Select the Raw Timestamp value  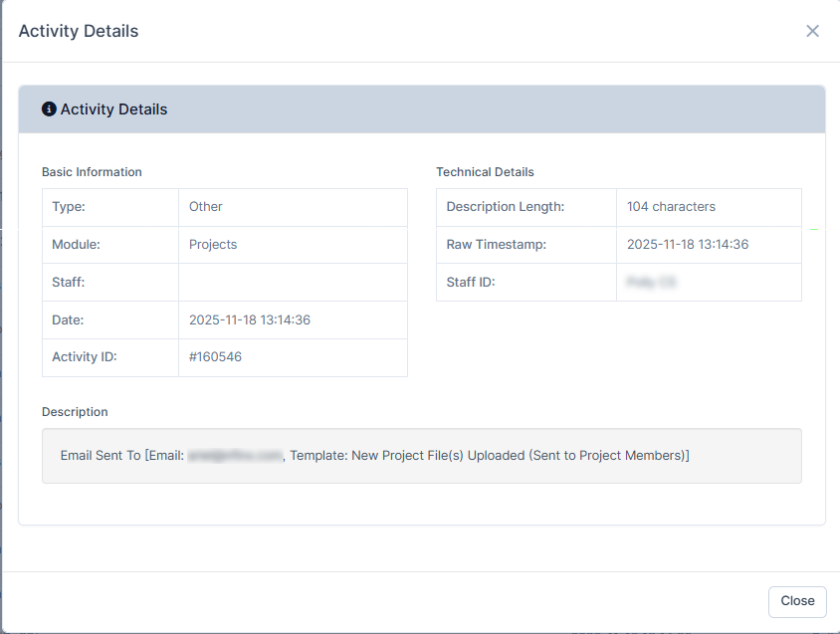coord(687,245)
